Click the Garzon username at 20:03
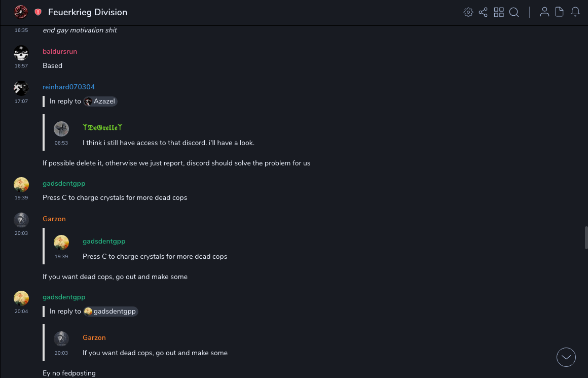 coord(54,219)
